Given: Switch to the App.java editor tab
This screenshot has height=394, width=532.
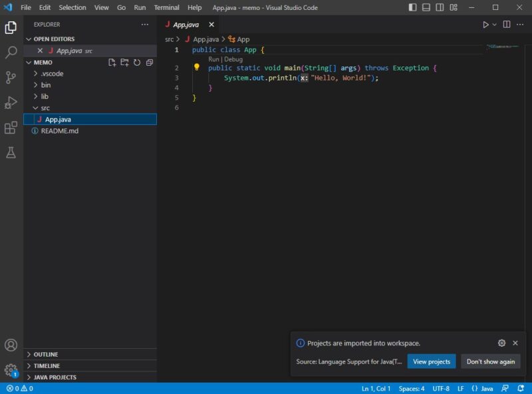Looking at the screenshot, I should [186, 23].
